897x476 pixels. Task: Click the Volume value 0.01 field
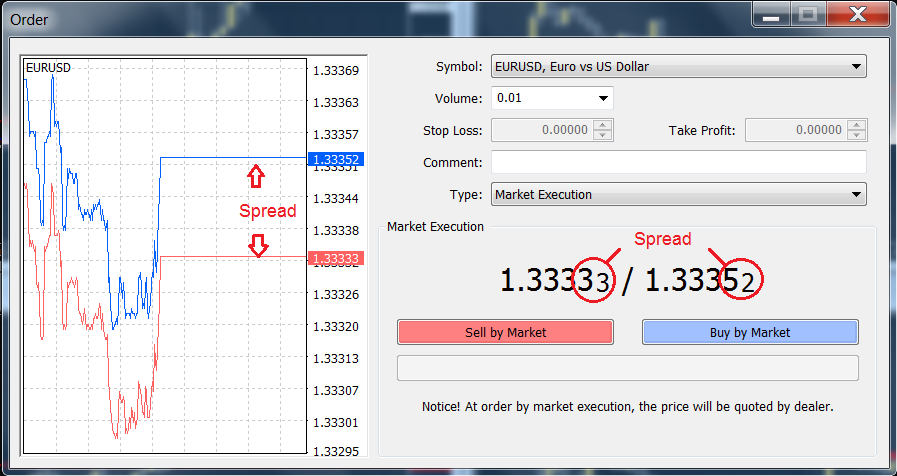tap(540, 98)
